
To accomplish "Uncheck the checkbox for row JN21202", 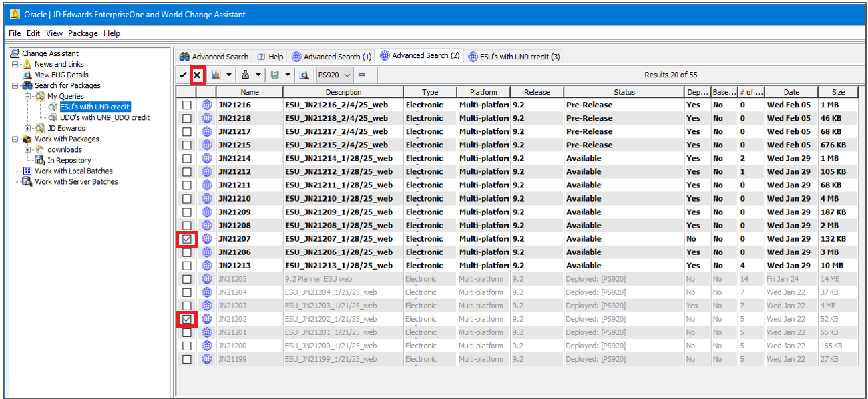I will pyautogui.click(x=187, y=318).
